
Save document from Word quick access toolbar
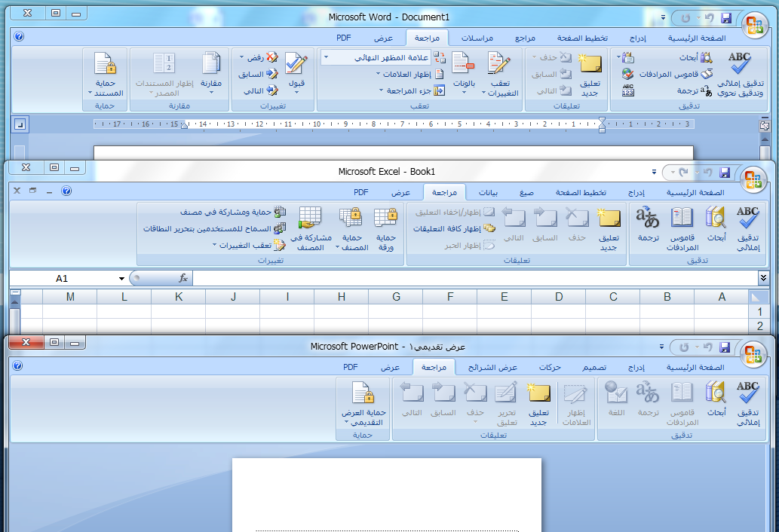click(x=726, y=18)
